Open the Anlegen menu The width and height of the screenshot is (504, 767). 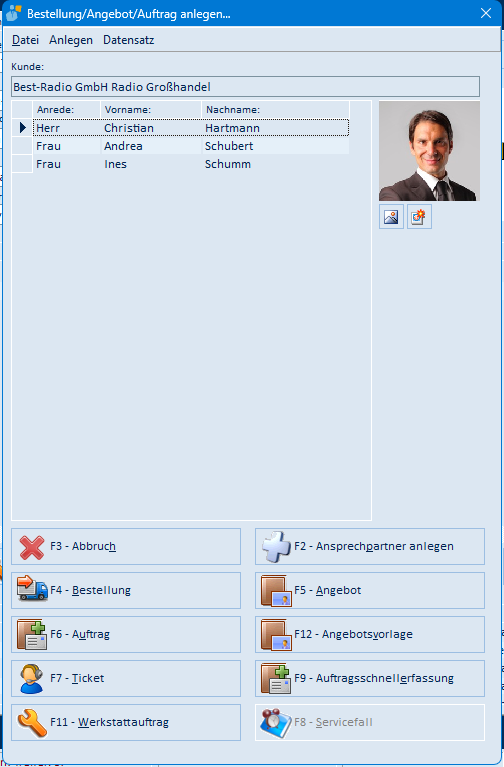pos(71,40)
